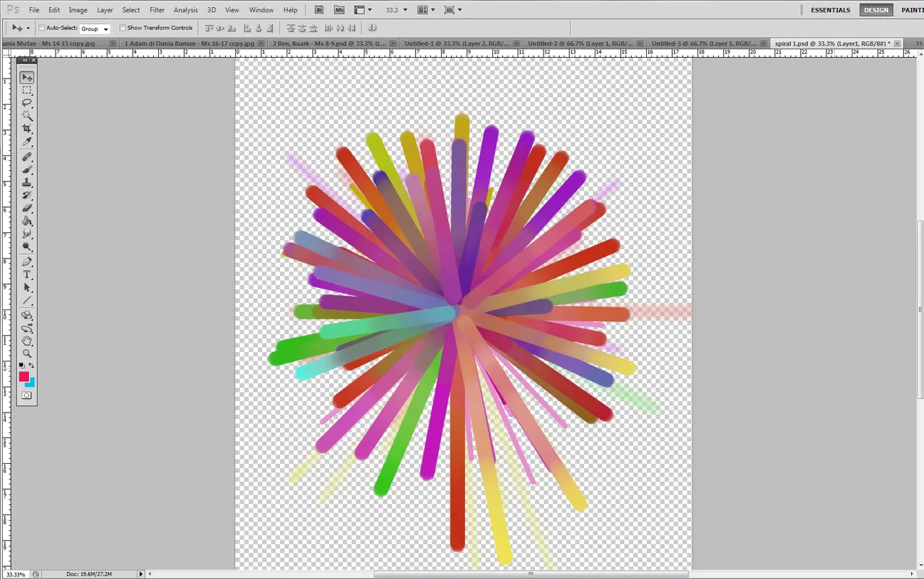Select the Quick Selection tool
Screen dimensions: 924x580
click(27, 116)
